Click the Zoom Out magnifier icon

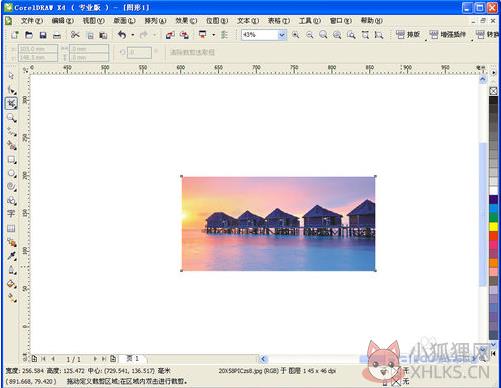[310, 35]
